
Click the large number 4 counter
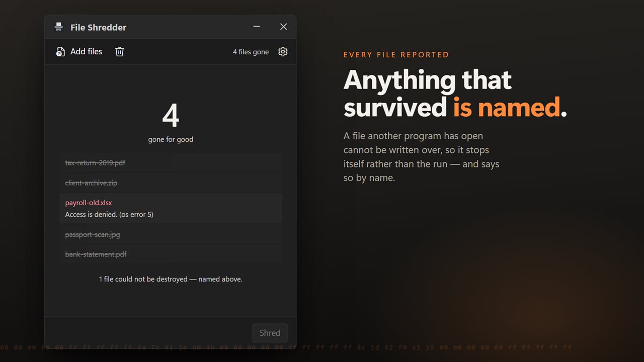(x=171, y=116)
